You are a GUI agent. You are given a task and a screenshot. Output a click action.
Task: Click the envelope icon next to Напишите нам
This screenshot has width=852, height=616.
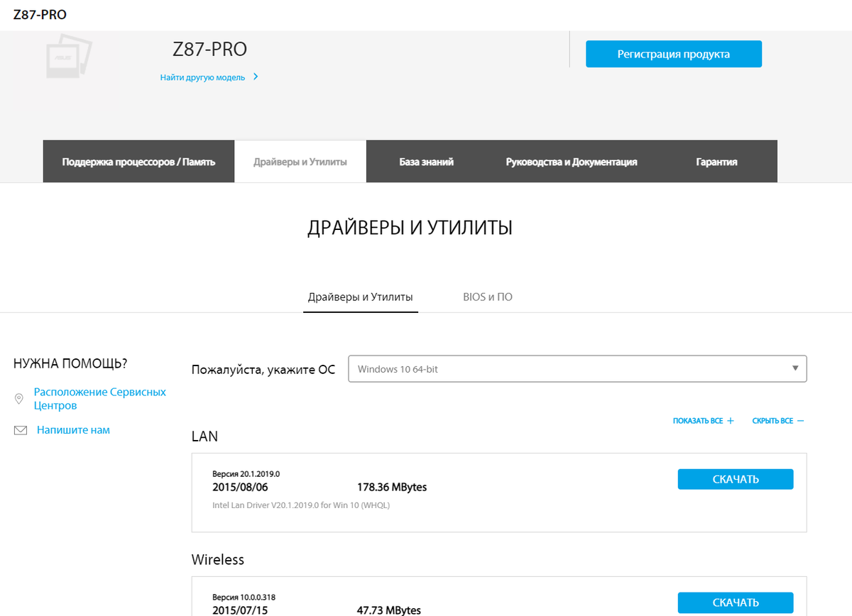21,430
